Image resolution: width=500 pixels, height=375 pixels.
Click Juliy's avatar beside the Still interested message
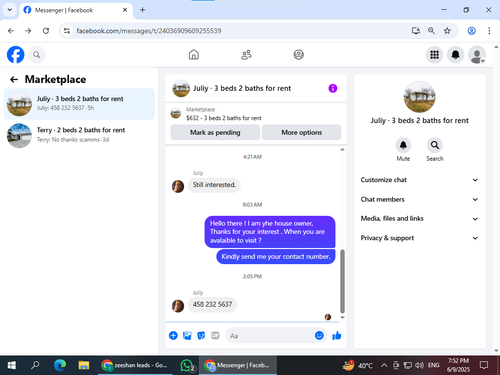tap(178, 186)
